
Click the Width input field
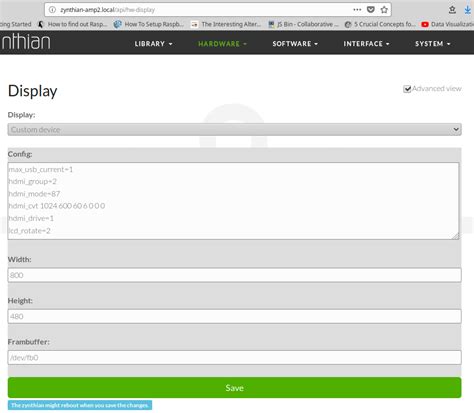pyautogui.click(x=235, y=275)
